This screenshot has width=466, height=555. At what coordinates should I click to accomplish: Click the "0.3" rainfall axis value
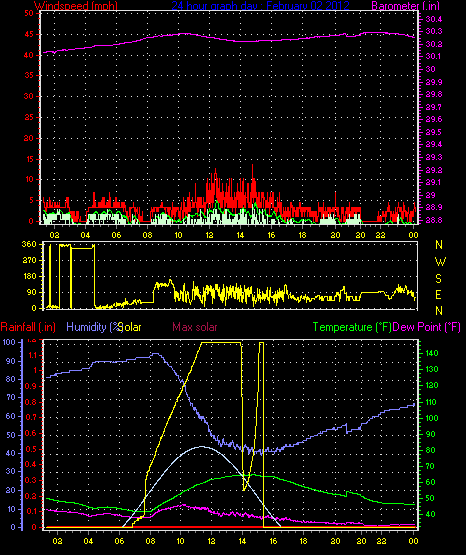pos(31,480)
